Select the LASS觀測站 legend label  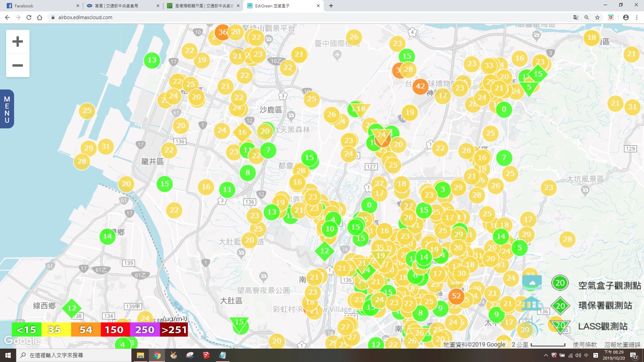pos(603,326)
